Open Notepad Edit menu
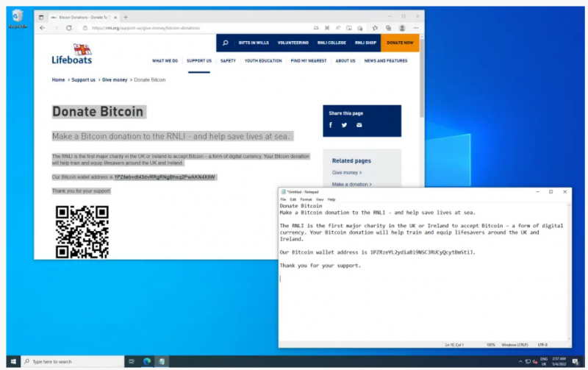Viewport: 588px width, 370px height. (293, 199)
